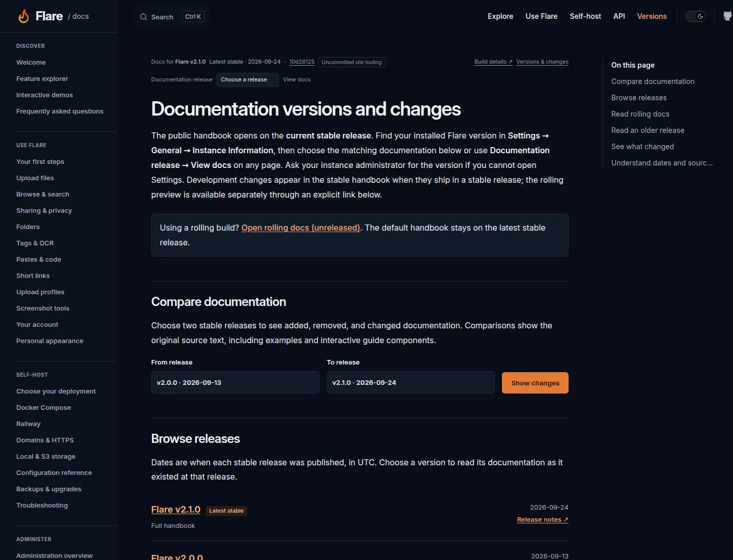Open Short links page

33,276
